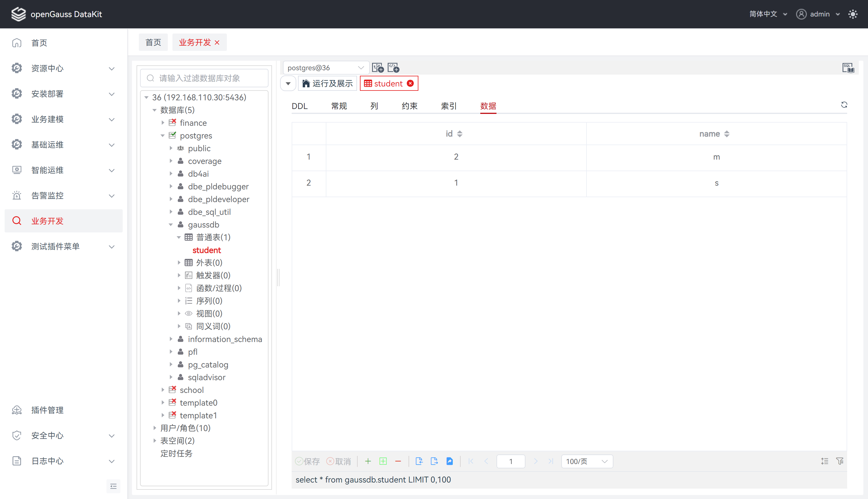The height and width of the screenshot is (499, 868).
Task: Click the filter icon in table footer
Action: coord(840,461)
